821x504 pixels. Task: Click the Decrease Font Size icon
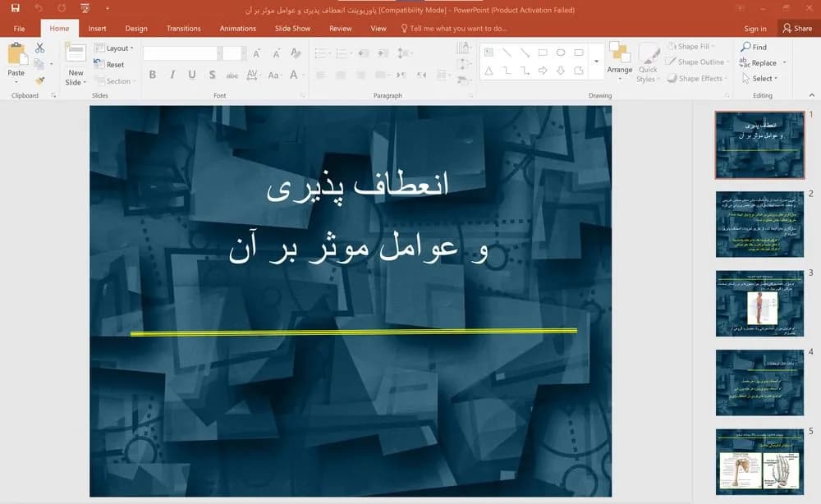coord(276,53)
